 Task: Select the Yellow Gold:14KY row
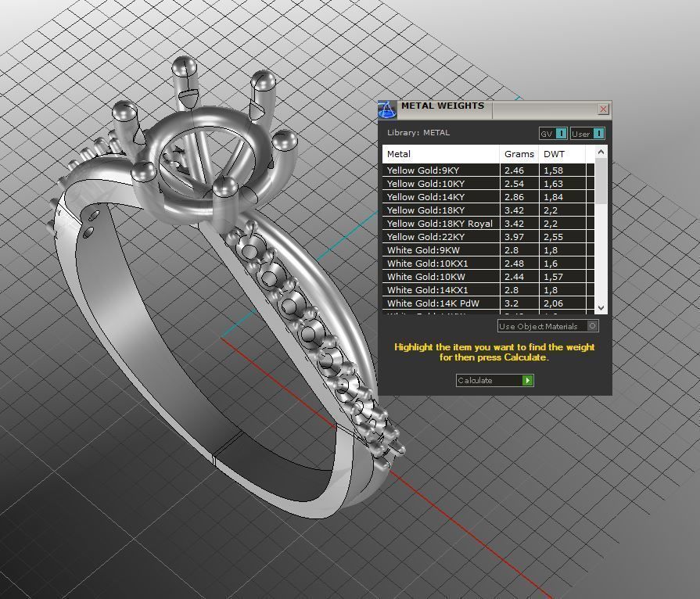[x=488, y=197]
